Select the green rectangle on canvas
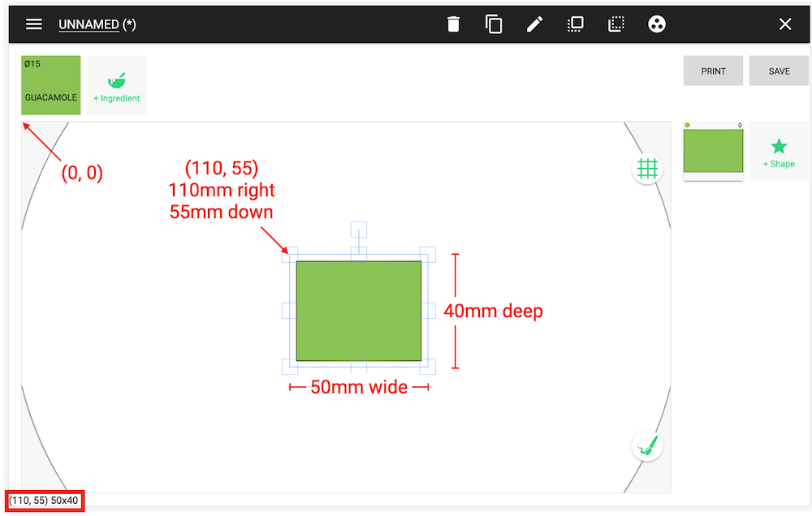The width and height of the screenshot is (812, 516). click(359, 311)
